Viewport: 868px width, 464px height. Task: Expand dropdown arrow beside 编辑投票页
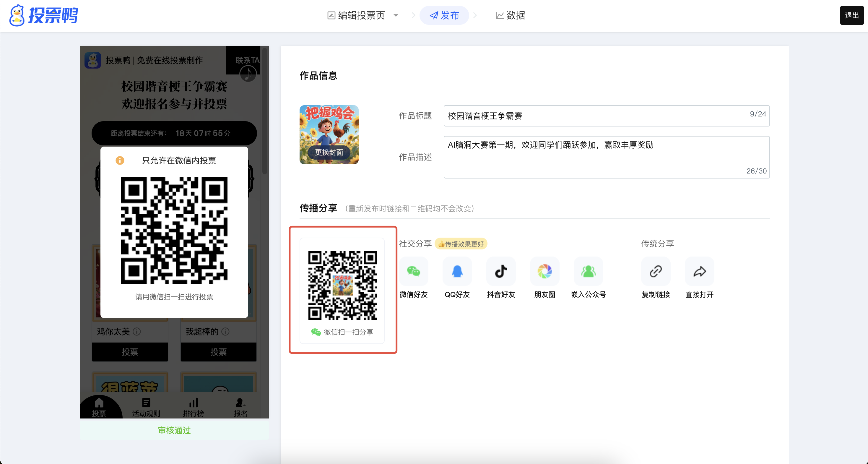tap(396, 15)
